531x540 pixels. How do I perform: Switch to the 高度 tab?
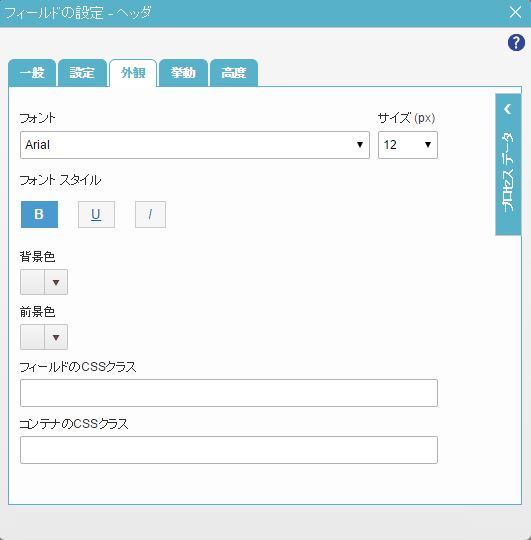(234, 73)
